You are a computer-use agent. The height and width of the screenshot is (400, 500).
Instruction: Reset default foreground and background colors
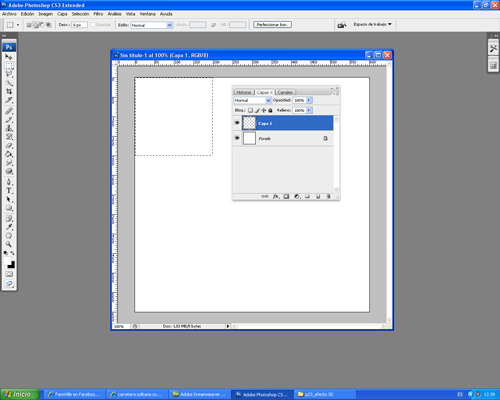6,253
